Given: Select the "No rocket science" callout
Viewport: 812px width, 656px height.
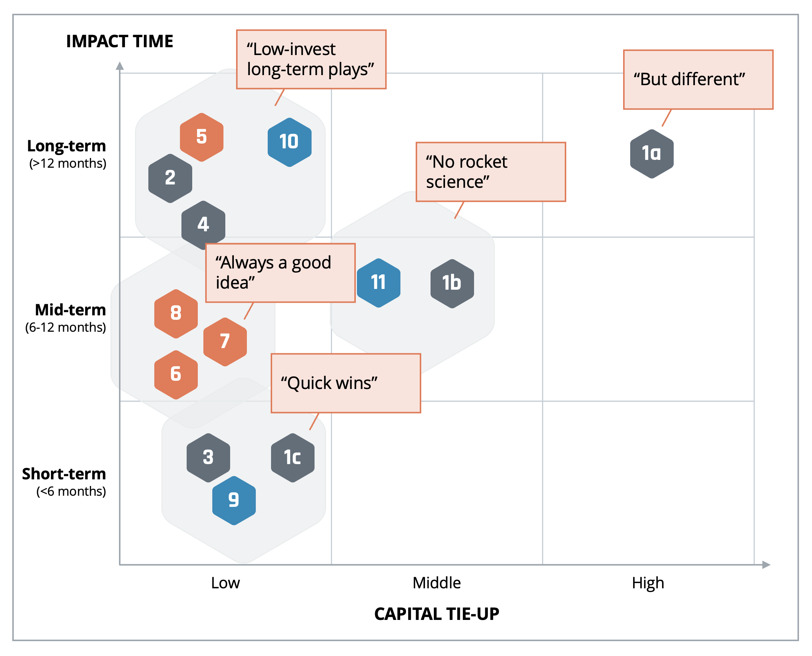Looking at the screenshot, I should pos(491,172).
